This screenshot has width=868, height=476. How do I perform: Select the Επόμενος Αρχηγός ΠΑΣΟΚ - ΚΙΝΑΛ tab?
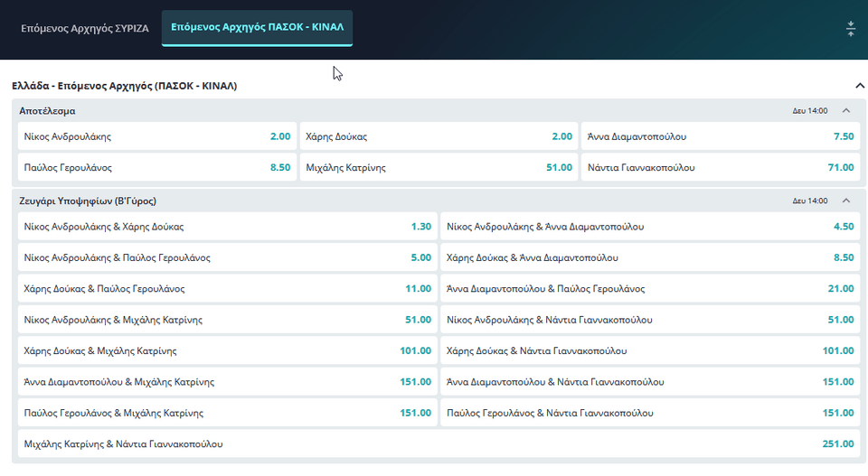coord(257,28)
